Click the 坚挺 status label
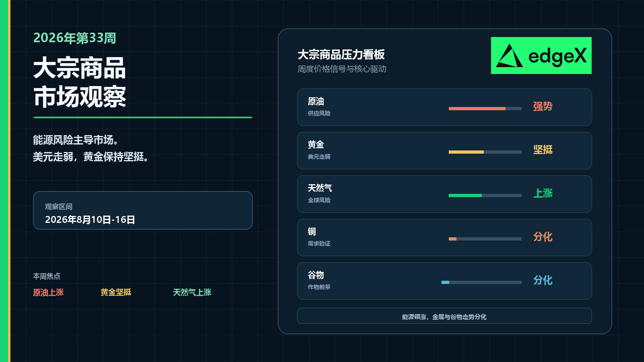The height and width of the screenshot is (362, 644). click(543, 150)
